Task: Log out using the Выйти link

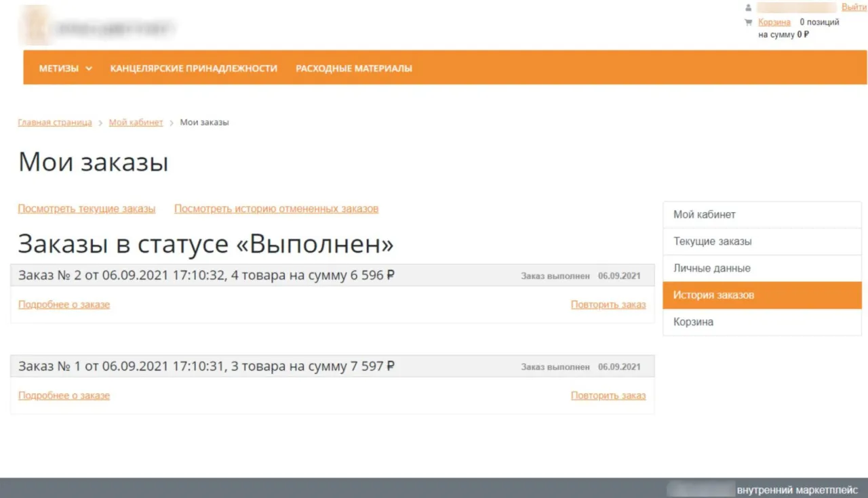Action: coord(852,6)
